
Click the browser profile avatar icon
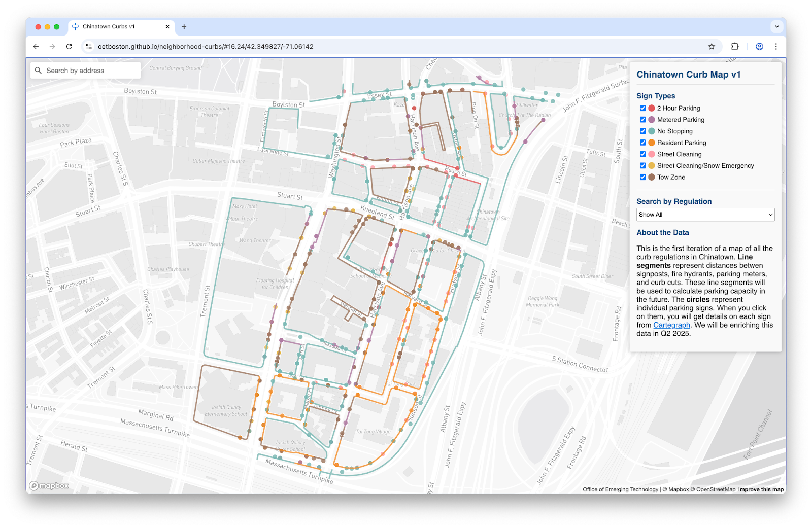[759, 46]
